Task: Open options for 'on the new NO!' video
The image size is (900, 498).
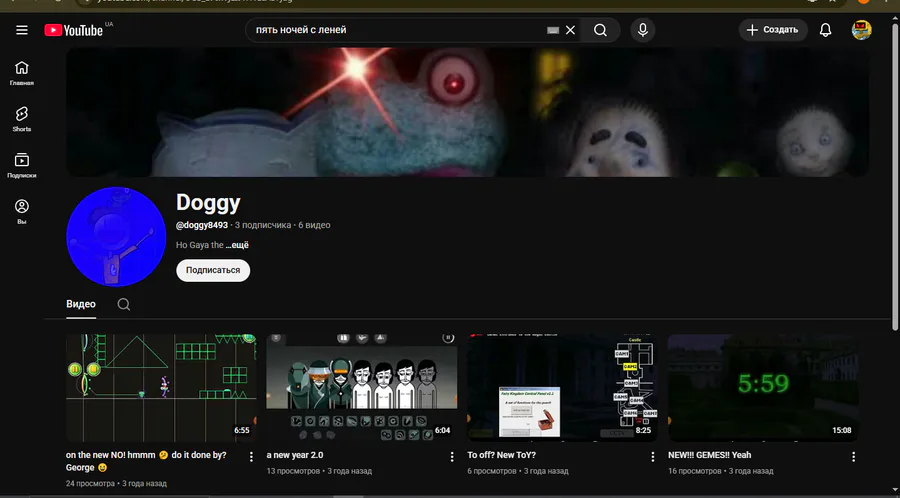Action: [251, 457]
